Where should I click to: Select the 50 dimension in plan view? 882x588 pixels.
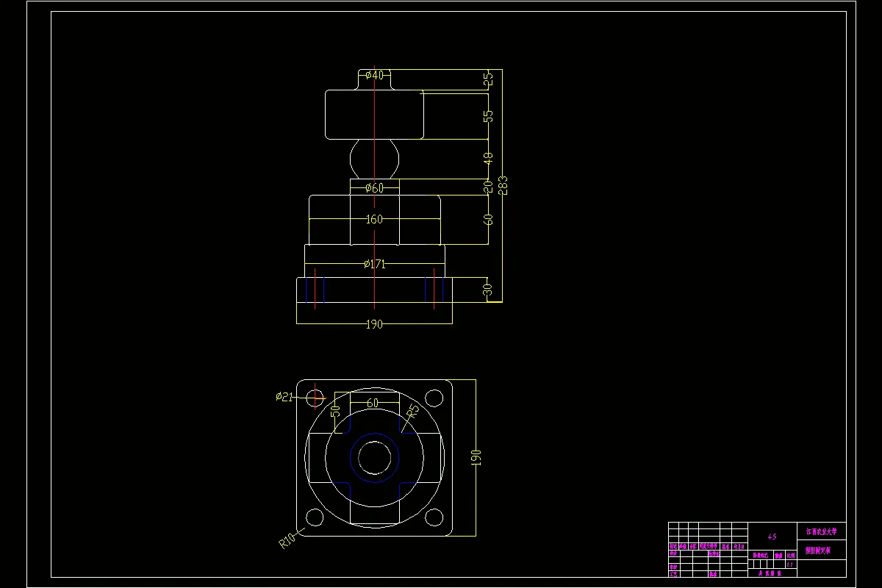tap(335, 410)
